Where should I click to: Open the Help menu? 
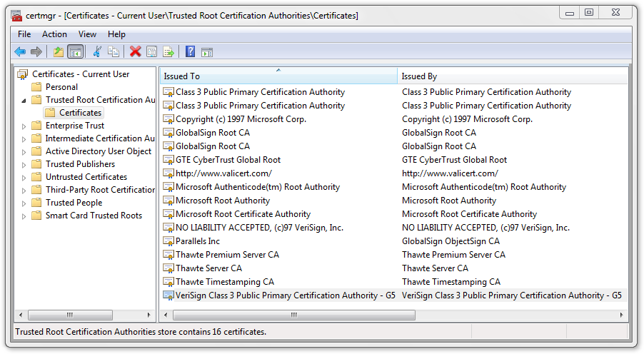116,34
